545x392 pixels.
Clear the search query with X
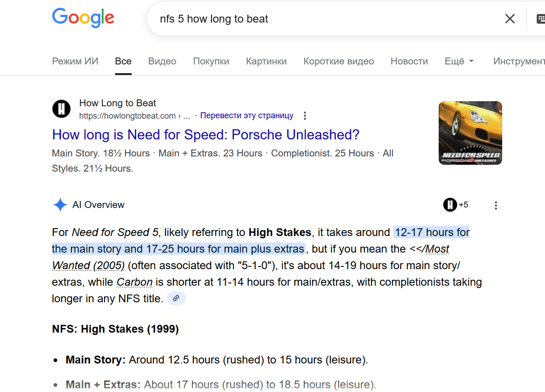click(510, 19)
